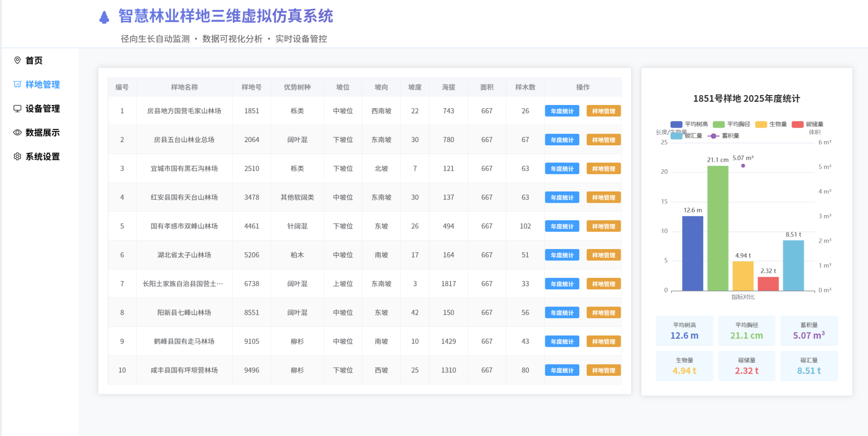Open 样地管理 for 湖北省太子山林场
The height and width of the screenshot is (436, 868).
click(604, 255)
